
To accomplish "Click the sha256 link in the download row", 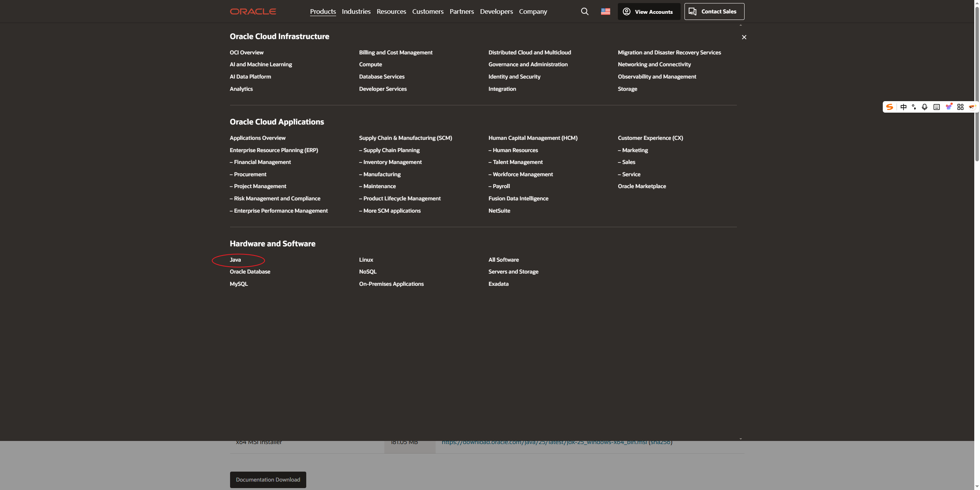I will point(660,442).
